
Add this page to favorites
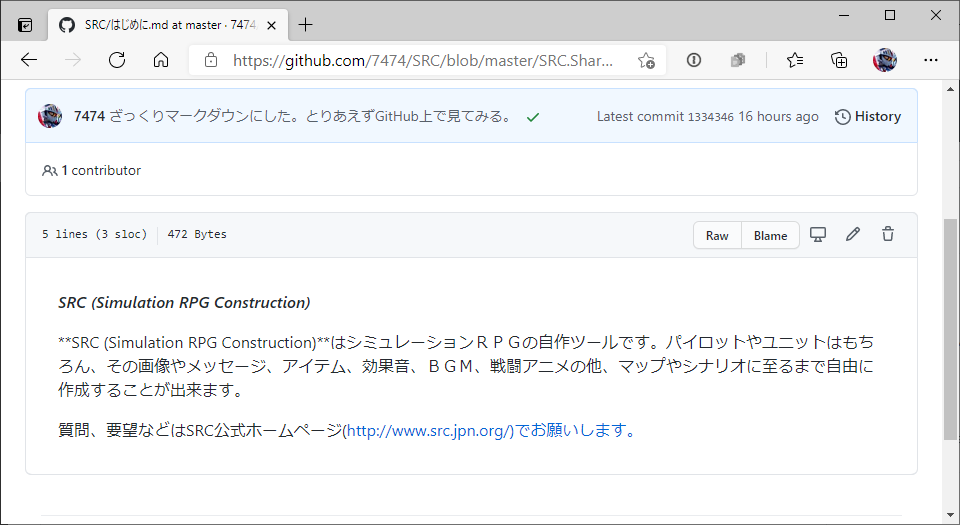point(646,60)
